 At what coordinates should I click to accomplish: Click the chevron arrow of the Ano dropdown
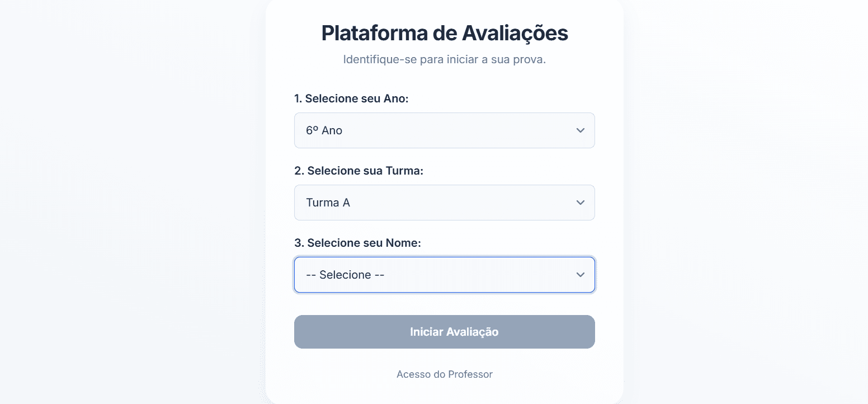pyautogui.click(x=580, y=130)
